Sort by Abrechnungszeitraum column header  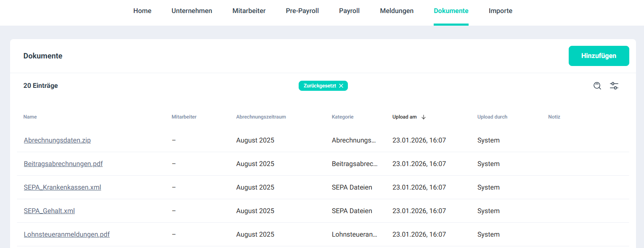click(x=261, y=117)
